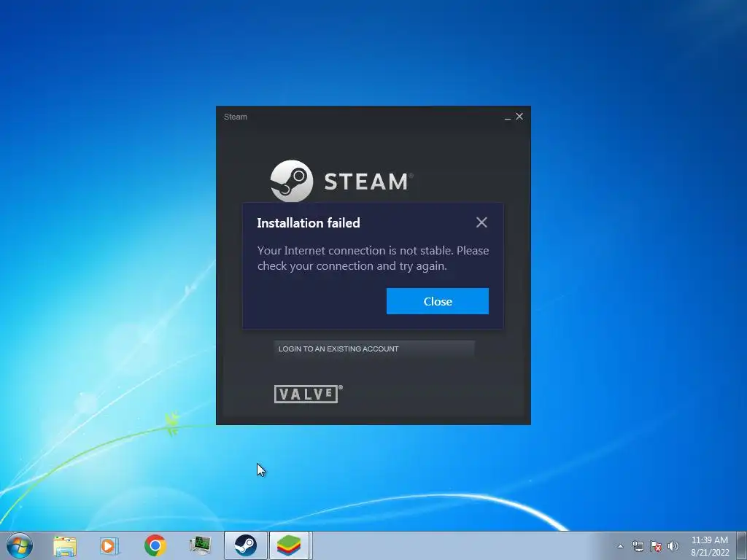Open File Explorer from taskbar
The image size is (747, 560).
[65, 546]
